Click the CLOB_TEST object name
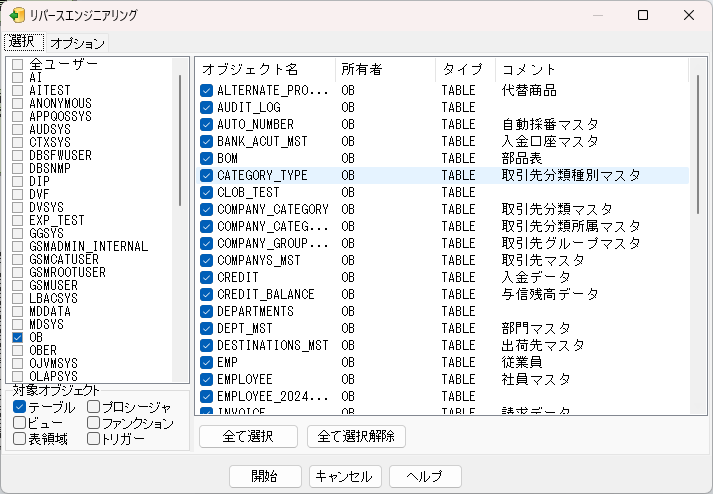Screen dimensions: 713x494 point(248,192)
